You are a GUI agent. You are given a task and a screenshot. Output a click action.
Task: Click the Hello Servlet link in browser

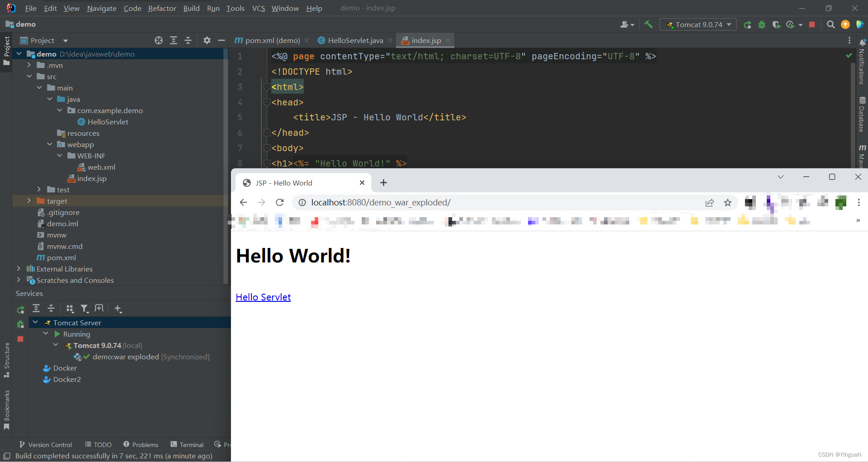(x=263, y=297)
